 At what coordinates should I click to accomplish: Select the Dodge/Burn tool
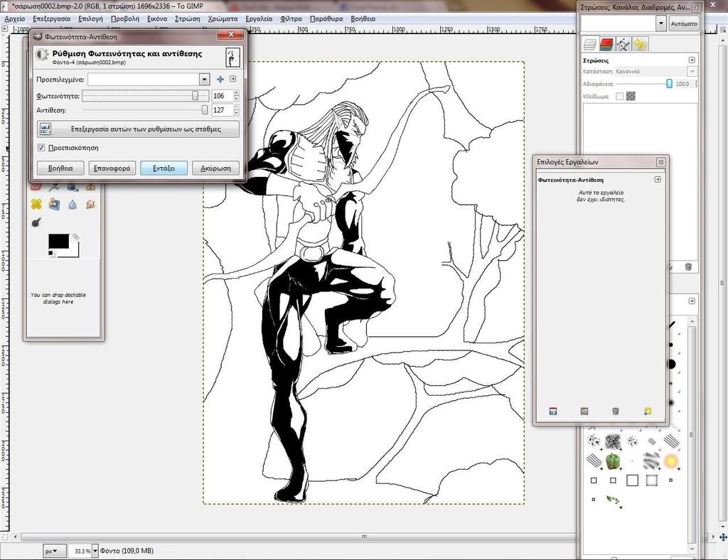pos(36,222)
